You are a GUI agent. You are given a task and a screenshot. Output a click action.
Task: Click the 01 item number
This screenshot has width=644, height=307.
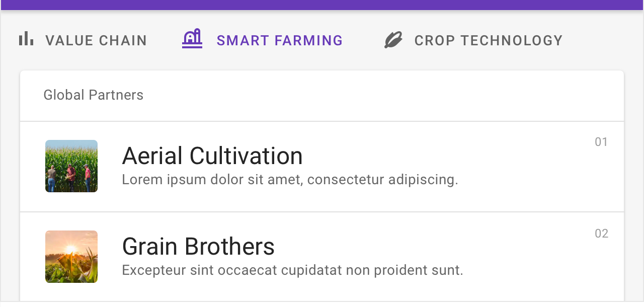point(601,142)
